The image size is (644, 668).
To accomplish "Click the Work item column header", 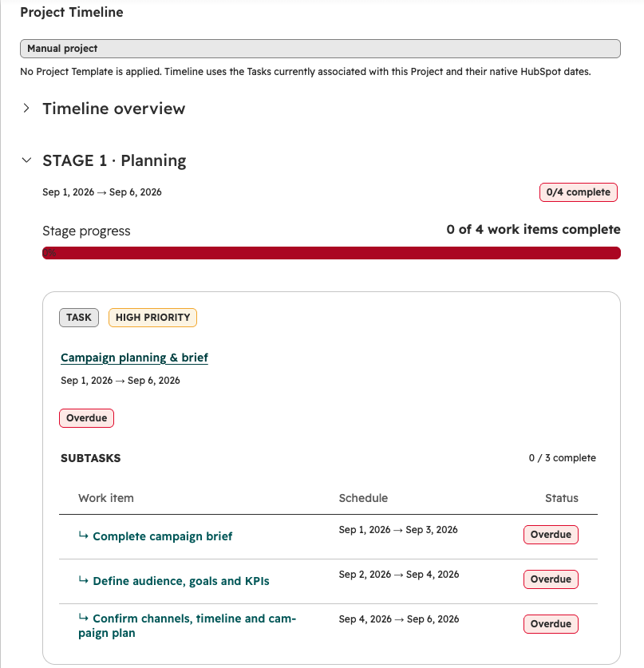I will (x=106, y=498).
